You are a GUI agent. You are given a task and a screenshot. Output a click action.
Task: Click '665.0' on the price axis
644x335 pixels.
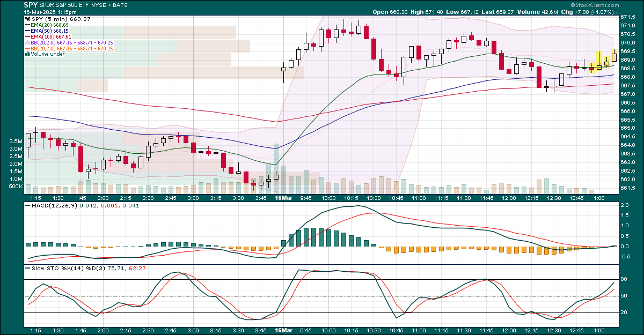627,128
